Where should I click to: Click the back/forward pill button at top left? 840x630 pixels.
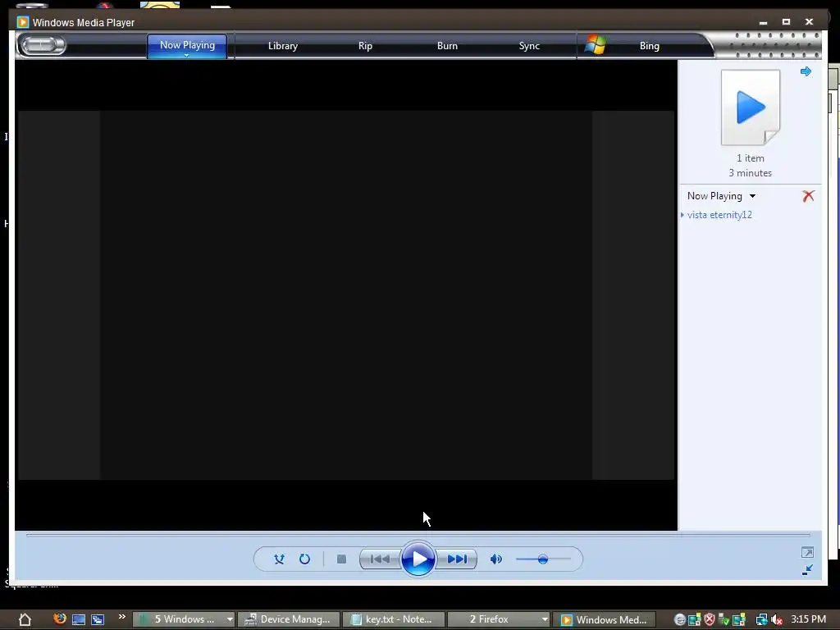(43, 45)
